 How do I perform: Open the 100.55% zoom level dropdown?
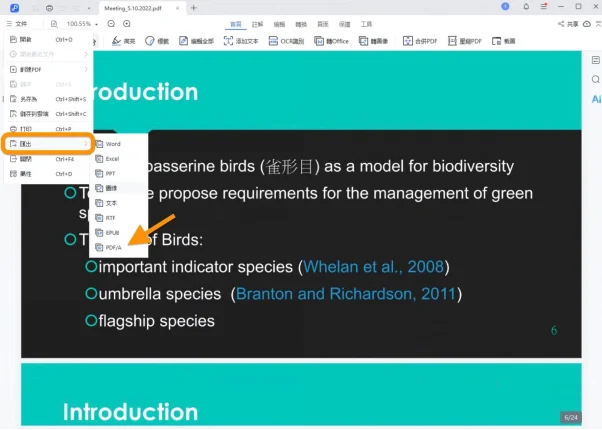click(x=96, y=24)
